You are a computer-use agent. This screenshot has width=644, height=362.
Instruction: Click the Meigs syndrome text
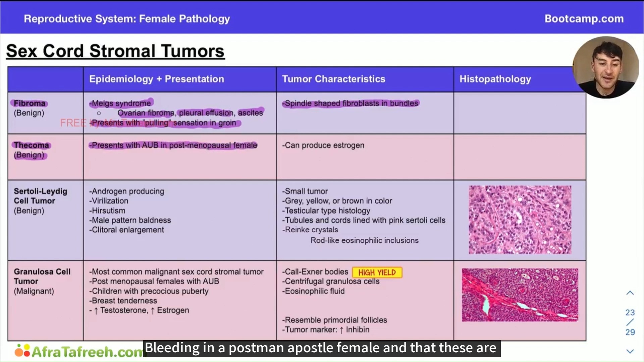[x=121, y=103]
